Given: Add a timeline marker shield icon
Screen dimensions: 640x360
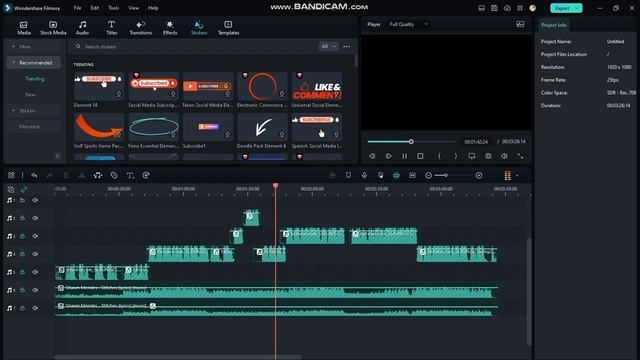Looking at the screenshot, I should coord(348,176).
